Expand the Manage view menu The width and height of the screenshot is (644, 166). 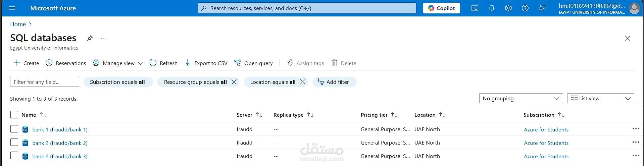[118, 63]
